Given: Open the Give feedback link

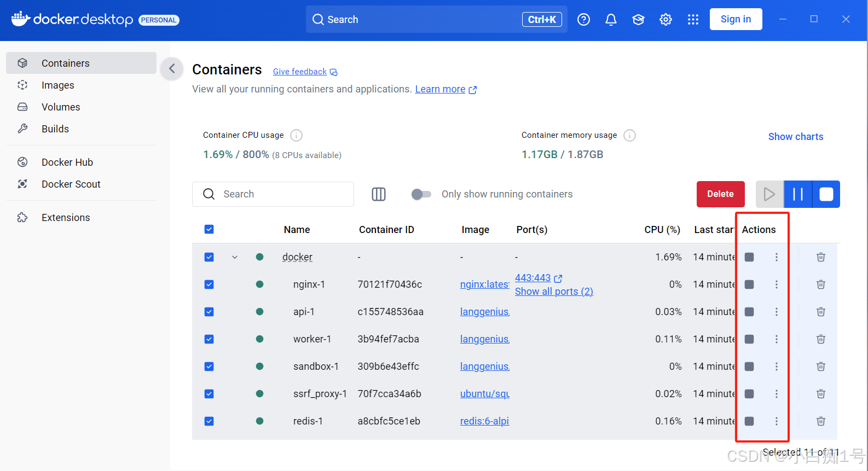Looking at the screenshot, I should point(305,72).
